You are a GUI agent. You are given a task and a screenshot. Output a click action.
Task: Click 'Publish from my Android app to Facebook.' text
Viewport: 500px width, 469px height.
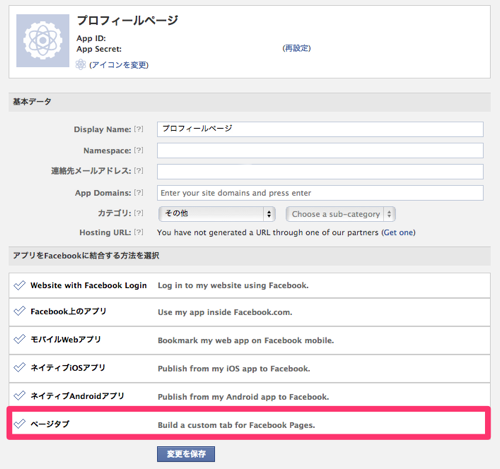243,397
